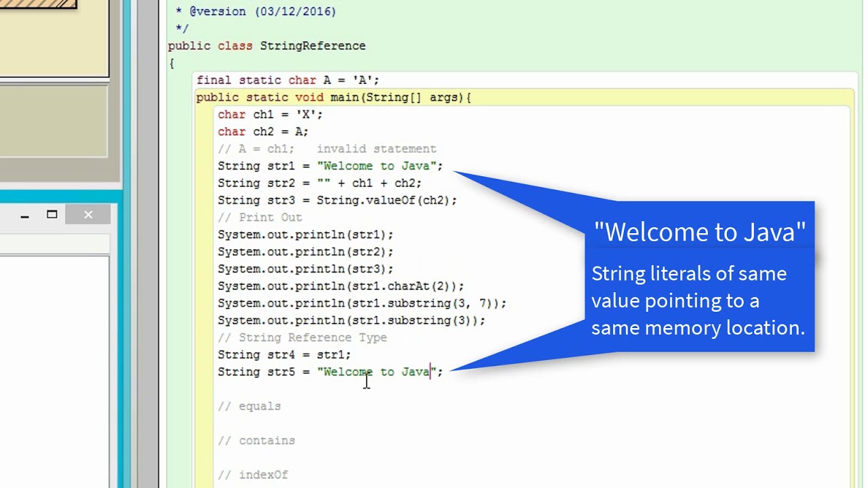Click the '// contains' comment

pyautogui.click(x=256, y=441)
